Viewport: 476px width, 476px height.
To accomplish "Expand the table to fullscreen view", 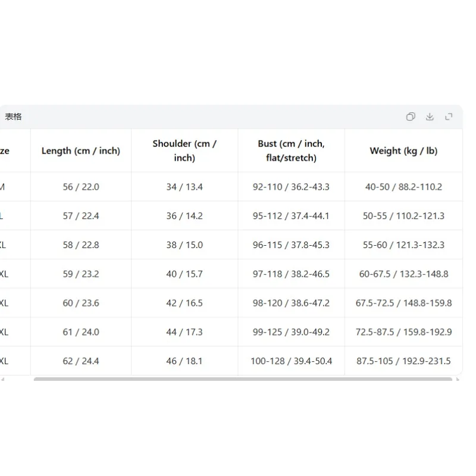I will (449, 117).
